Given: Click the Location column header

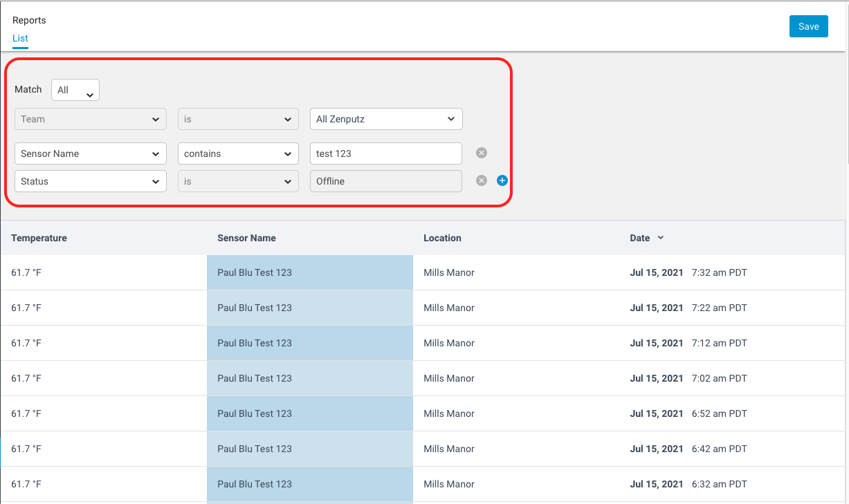Looking at the screenshot, I should (x=442, y=238).
